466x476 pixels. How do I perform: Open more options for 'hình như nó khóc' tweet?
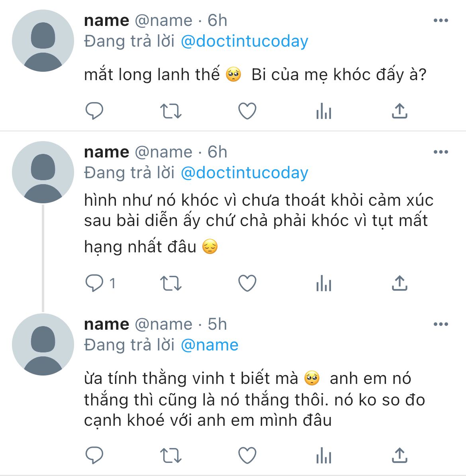(x=441, y=152)
